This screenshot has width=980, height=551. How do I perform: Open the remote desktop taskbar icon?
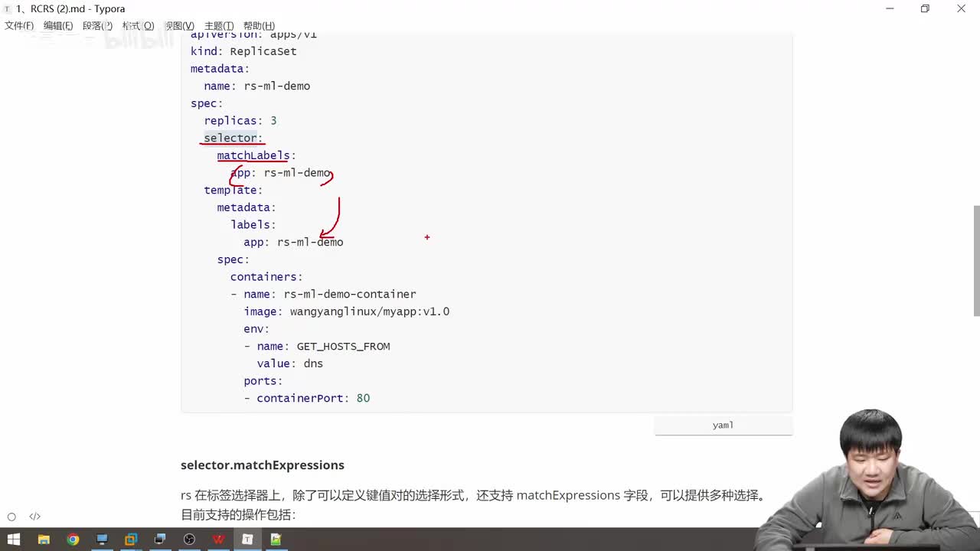tap(160, 540)
